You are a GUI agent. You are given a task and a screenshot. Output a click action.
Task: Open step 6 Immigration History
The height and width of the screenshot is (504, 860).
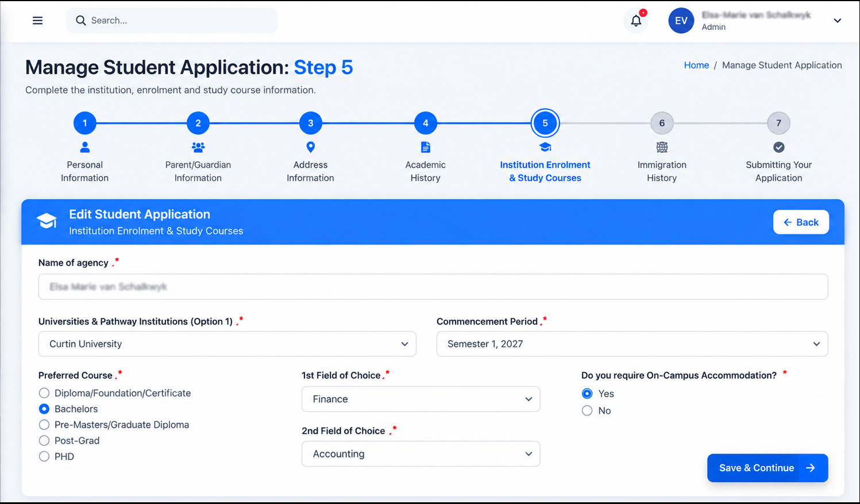662,123
